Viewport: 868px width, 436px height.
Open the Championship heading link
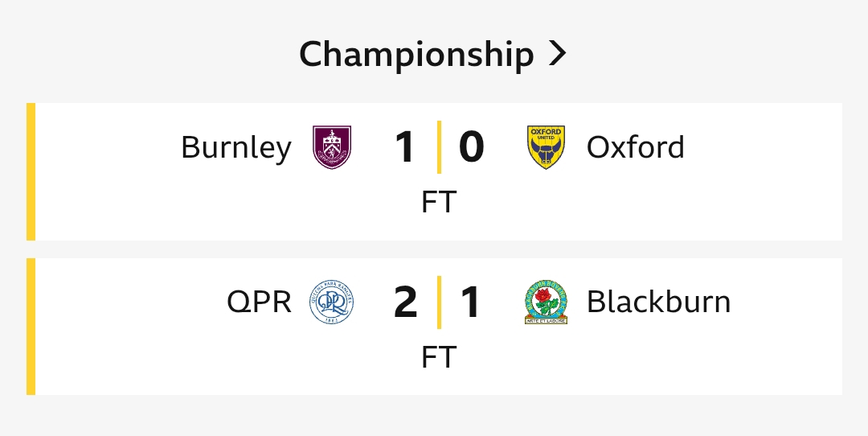pyautogui.click(x=433, y=54)
